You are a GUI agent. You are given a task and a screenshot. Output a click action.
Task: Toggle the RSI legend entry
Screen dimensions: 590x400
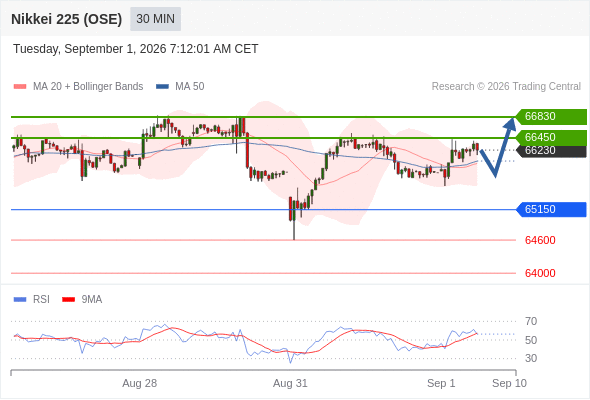32,300
